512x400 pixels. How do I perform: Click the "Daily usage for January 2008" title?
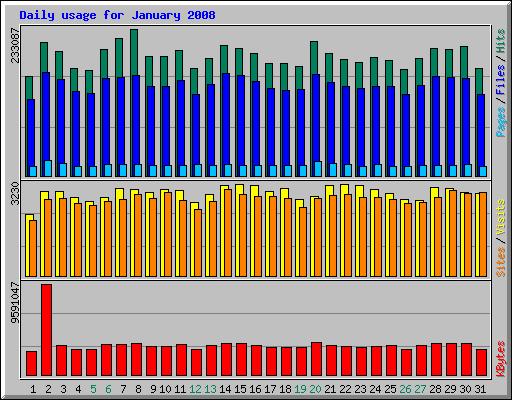coord(117,15)
